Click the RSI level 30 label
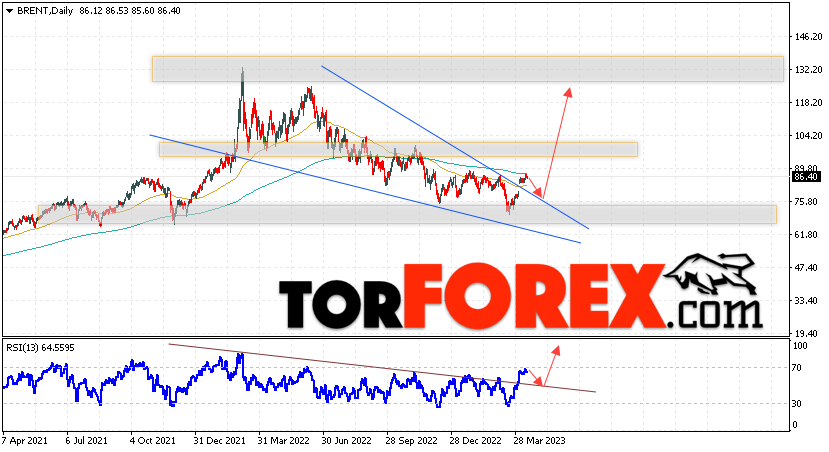The image size is (829, 452). pos(799,403)
